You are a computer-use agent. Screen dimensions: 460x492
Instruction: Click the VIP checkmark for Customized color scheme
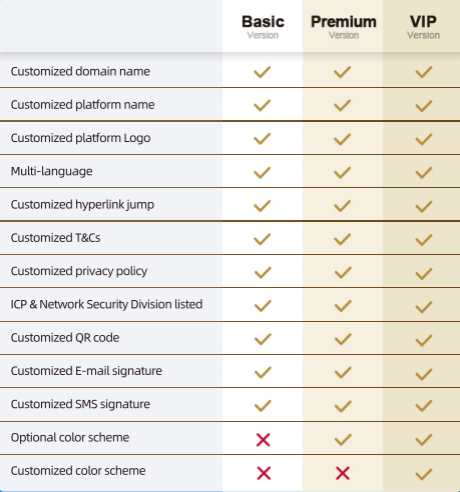coord(424,474)
